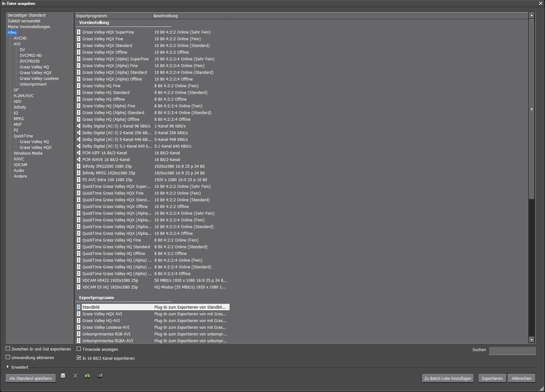The height and width of the screenshot is (392, 545).
Task: Sort by the Exportprogramm column header
Action: point(114,16)
